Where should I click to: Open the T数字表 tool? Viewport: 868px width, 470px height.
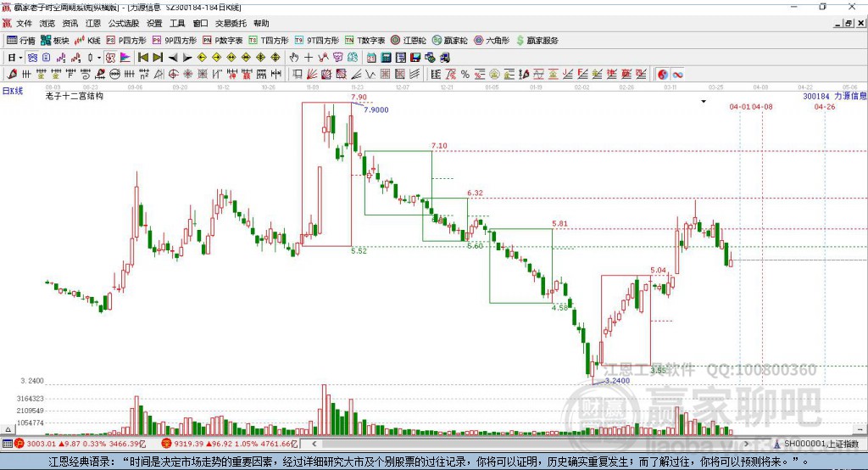[364, 41]
